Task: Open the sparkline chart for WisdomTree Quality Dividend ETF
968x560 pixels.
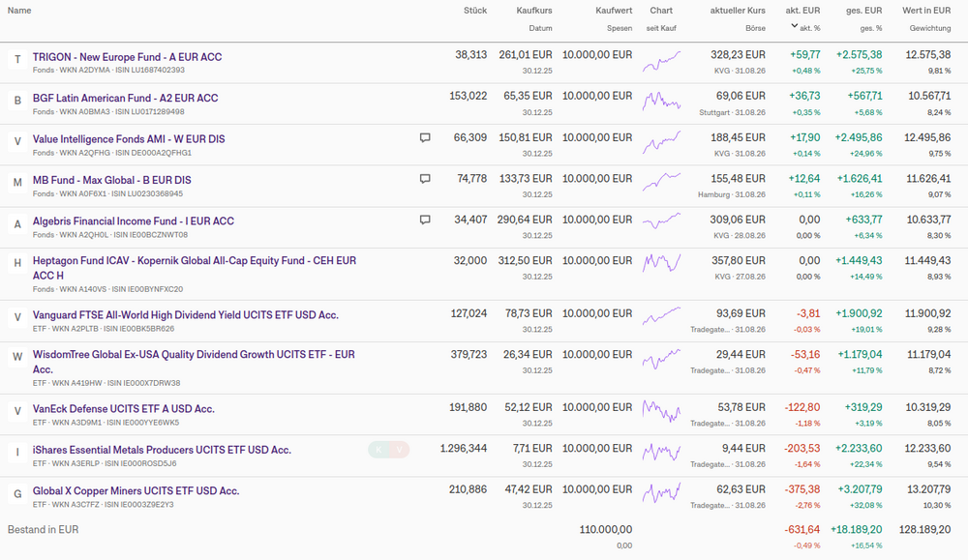Action: (x=661, y=358)
